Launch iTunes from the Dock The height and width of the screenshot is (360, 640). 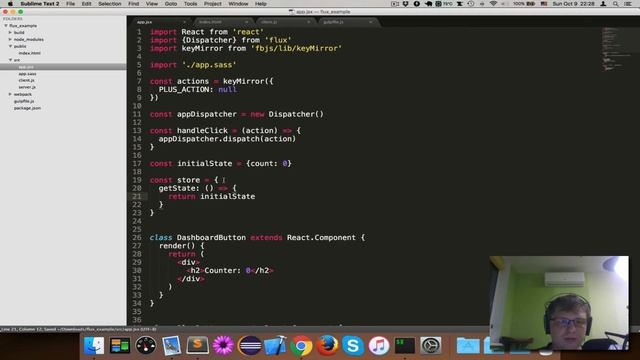379,346
